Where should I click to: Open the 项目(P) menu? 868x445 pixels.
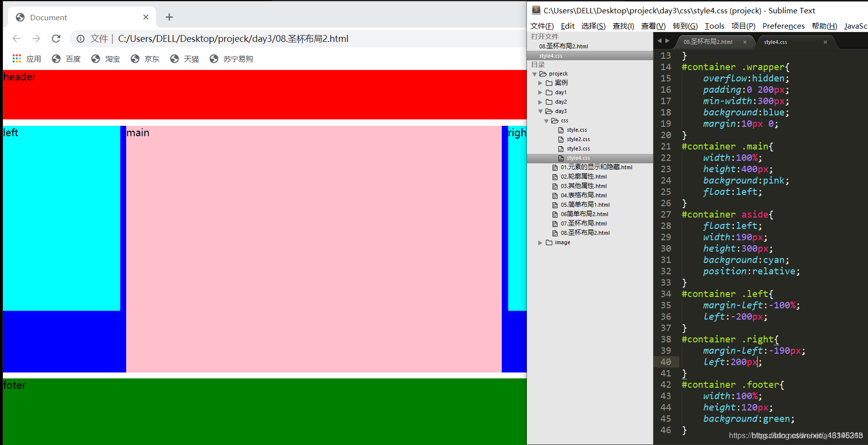coord(743,26)
